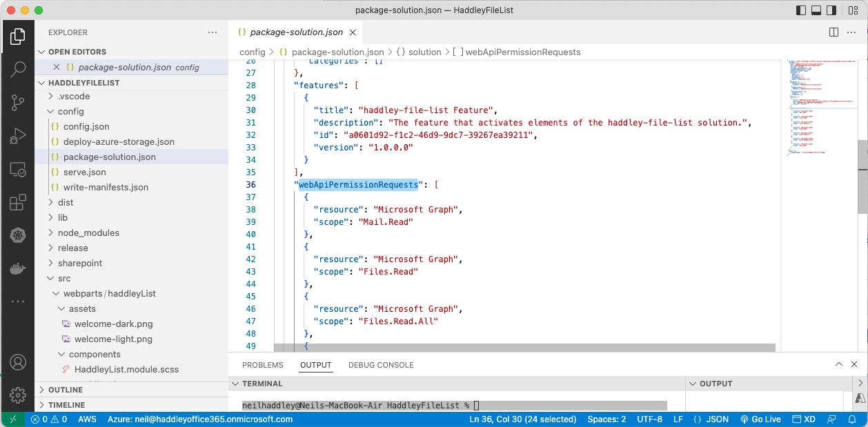Click JSON language mode in status bar
The width and height of the screenshot is (868, 427).
711,419
